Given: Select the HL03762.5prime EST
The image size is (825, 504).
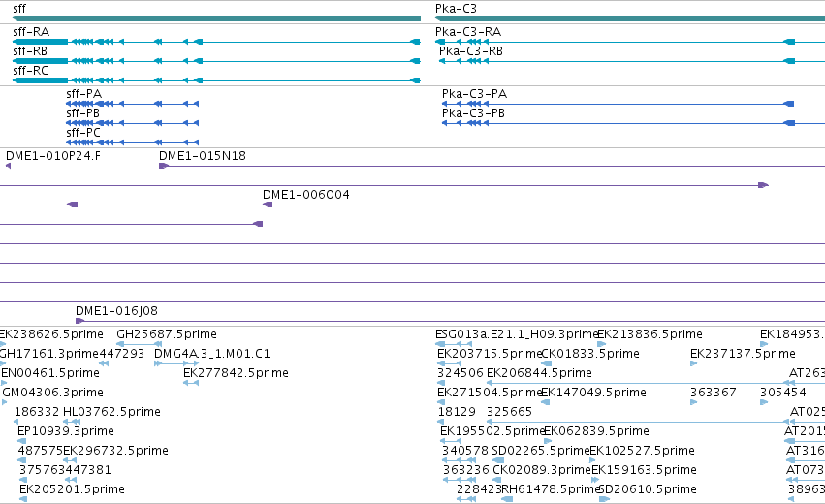Looking at the screenshot, I should [111, 412].
